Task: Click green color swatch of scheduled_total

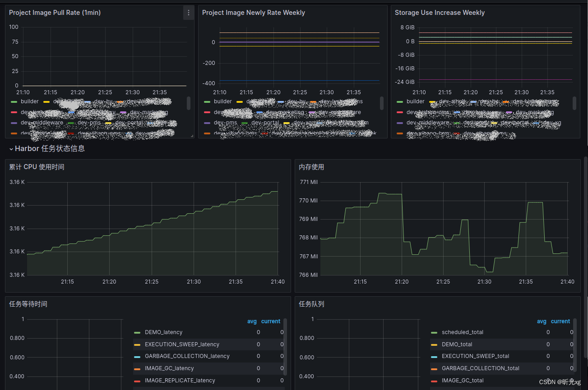Action: pyautogui.click(x=434, y=333)
